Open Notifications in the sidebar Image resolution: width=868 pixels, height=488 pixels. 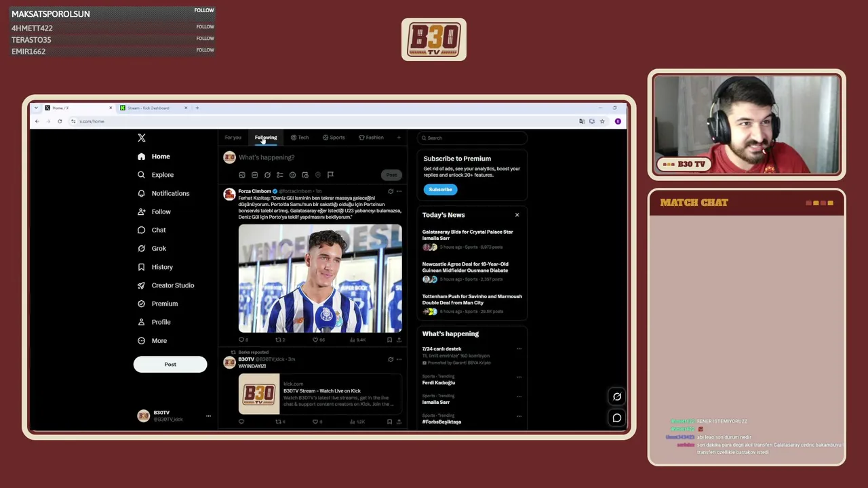click(163, 193)
